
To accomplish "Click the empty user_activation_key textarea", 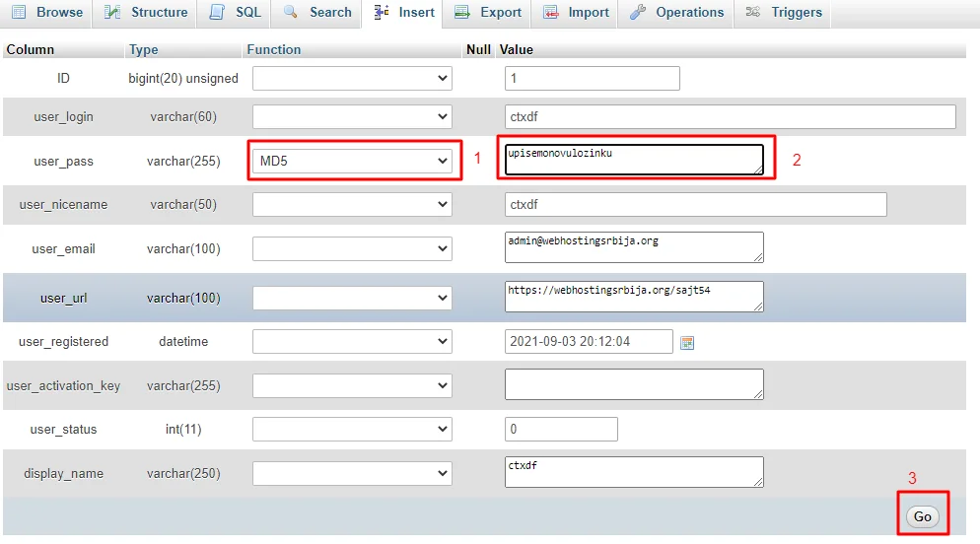I will point(634,384).
